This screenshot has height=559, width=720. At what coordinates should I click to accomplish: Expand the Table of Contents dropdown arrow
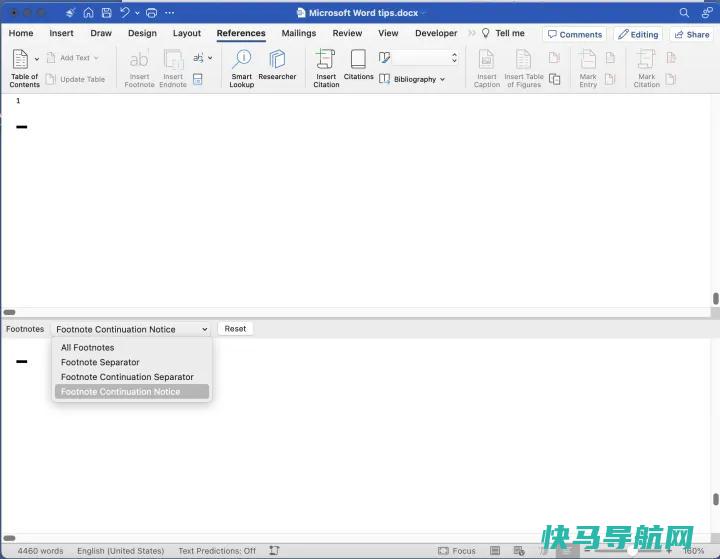coord(37,59)
